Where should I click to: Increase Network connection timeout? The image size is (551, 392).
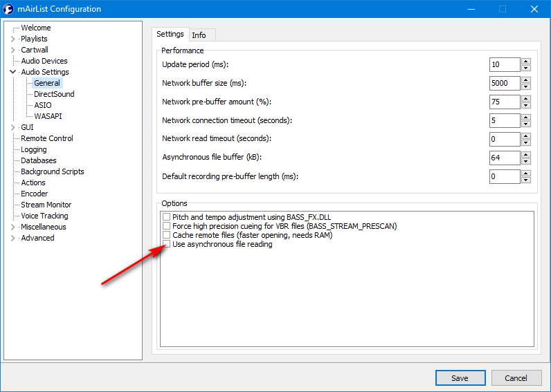[526, 117]
